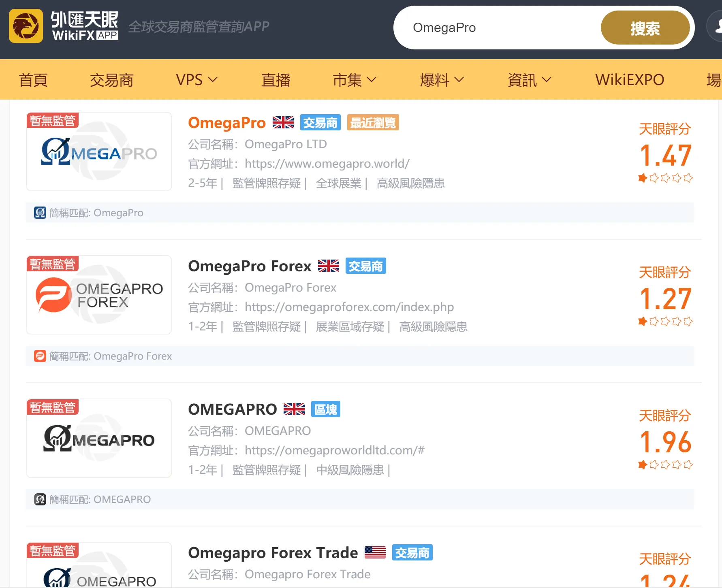Viewport: 722px width, 588px height.
Task: Click the 暫無監管 badge on OmegaPro logo
Action: click(53, 120)
